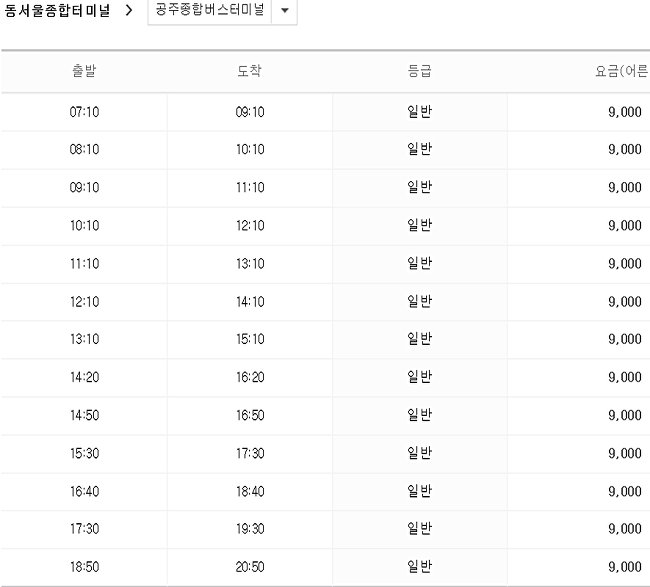Click the 요금(어른 column header

[621, 71]
